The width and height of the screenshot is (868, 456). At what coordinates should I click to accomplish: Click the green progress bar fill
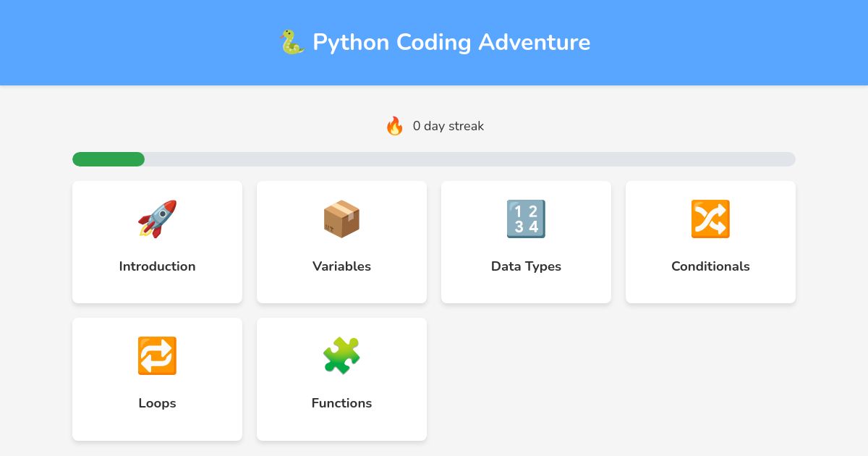point(108,159)
